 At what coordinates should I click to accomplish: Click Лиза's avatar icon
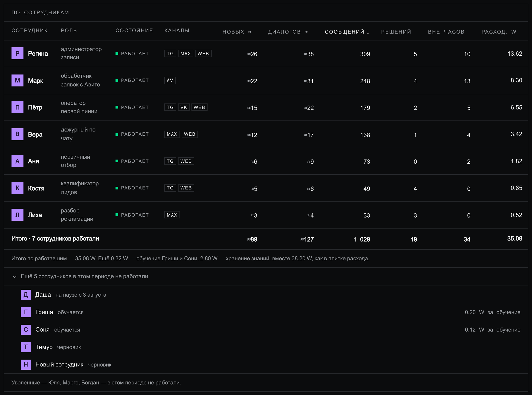coord(17,215)
